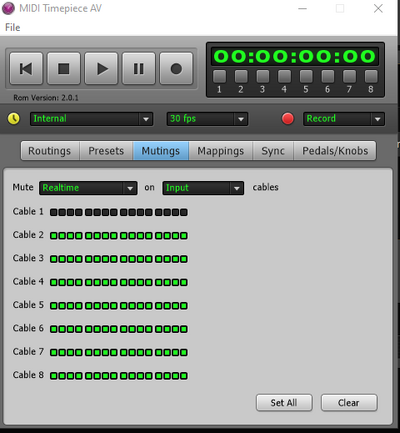Toggle first mute square in Cable 4 row
The image size is (400, 433).
53,282
